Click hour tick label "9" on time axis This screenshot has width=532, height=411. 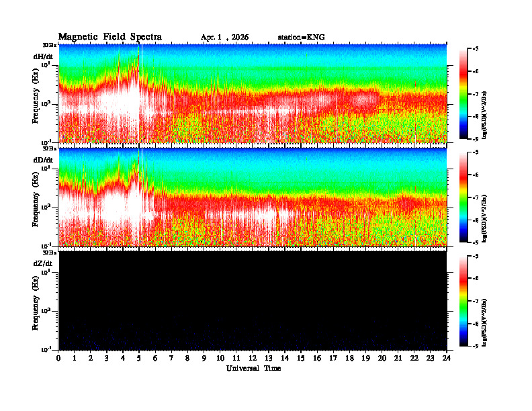click(204, 358)
